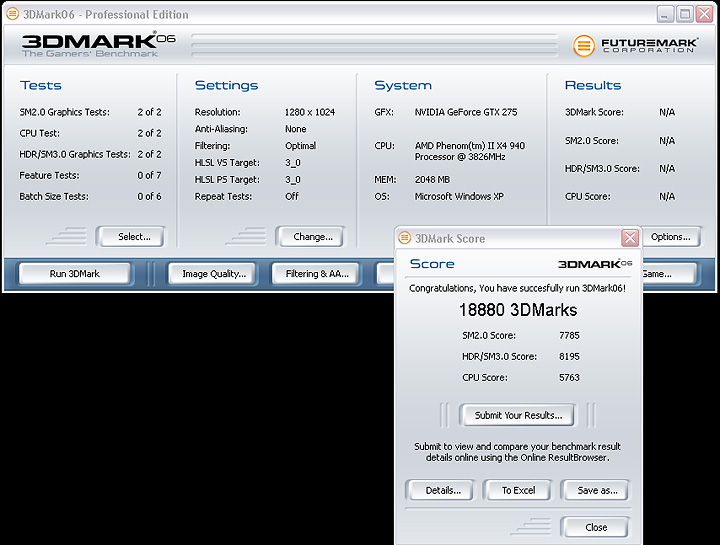The height and width of the screenshot is (545, 720).
Task: Click the SM2.0 Score value 7785
Action: 569,335
